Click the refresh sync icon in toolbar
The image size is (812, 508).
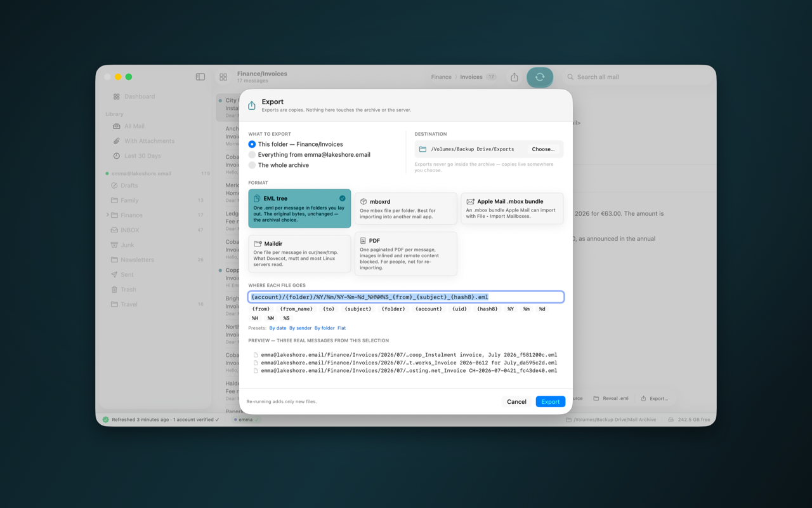pyautogui.click(x=540, y=77)
